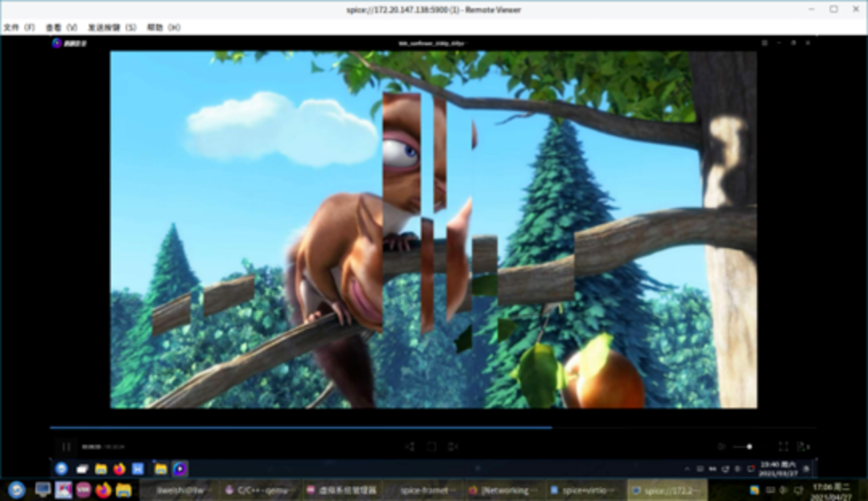Image resolution: width=868 pixels, height=501 pixels.
Task: Open the 帮助(H) menu in Remote Viewer
Action: (x=163, y=27)
